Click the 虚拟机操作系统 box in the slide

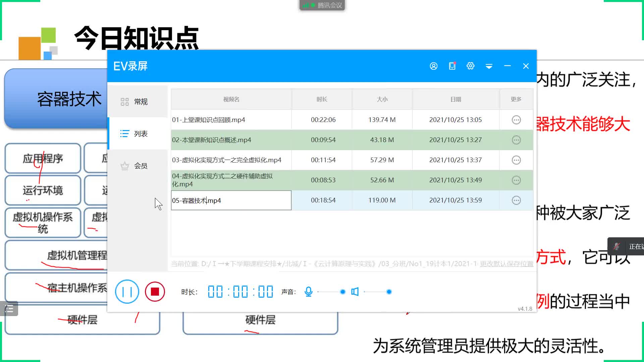click(x=43, y=223)
